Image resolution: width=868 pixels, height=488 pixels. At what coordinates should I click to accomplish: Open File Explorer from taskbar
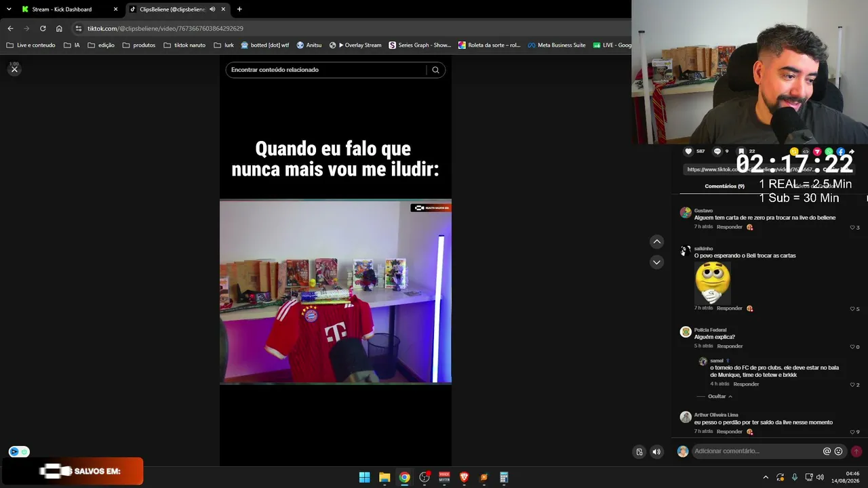[x=384, y=477]
